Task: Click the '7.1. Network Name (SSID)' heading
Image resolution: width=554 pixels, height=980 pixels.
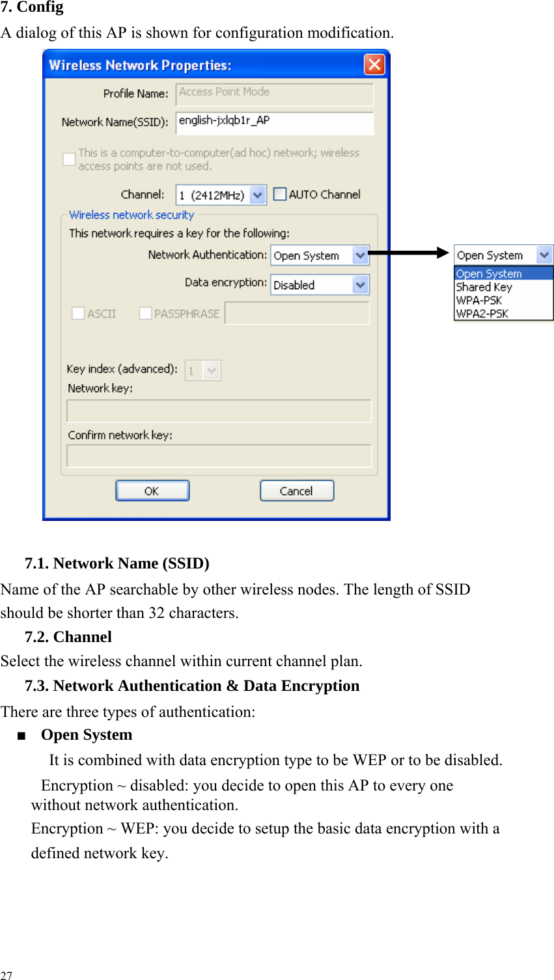Action: (117, 563)
